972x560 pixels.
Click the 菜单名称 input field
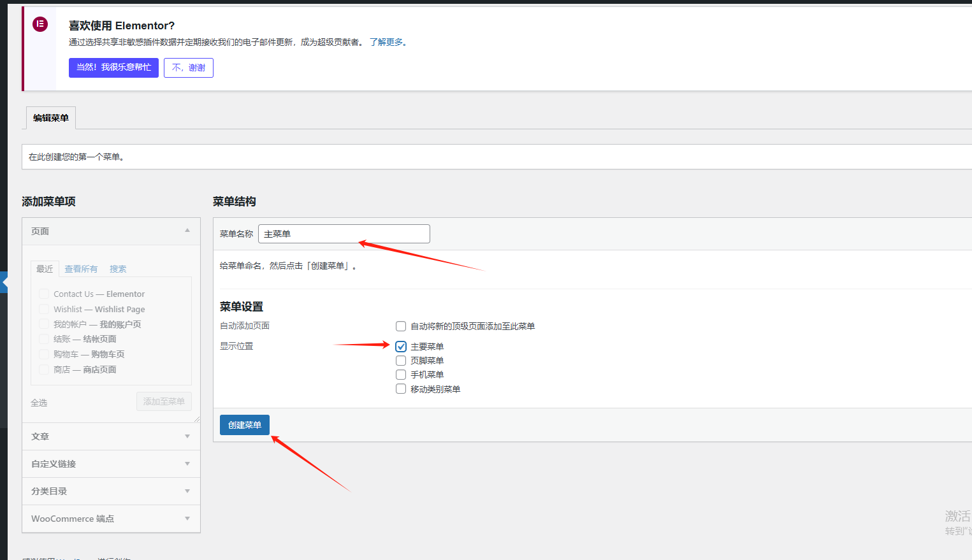coord(344,233)
